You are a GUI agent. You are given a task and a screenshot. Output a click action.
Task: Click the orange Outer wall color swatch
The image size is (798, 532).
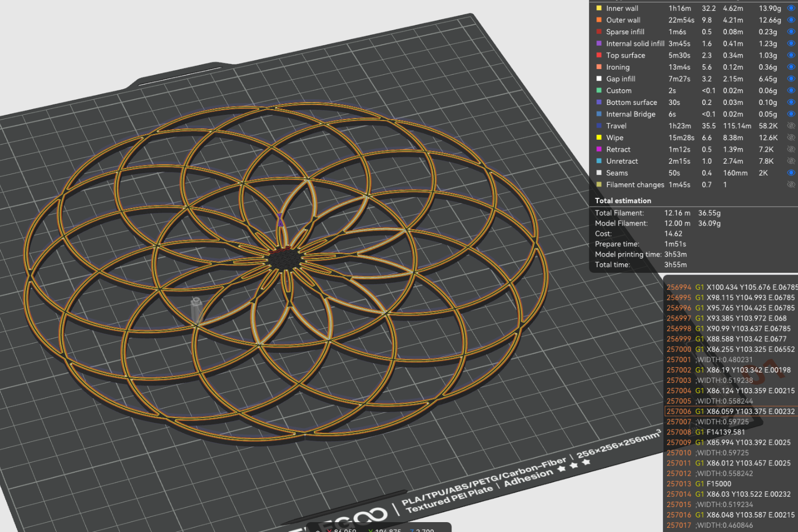[599, 20]
